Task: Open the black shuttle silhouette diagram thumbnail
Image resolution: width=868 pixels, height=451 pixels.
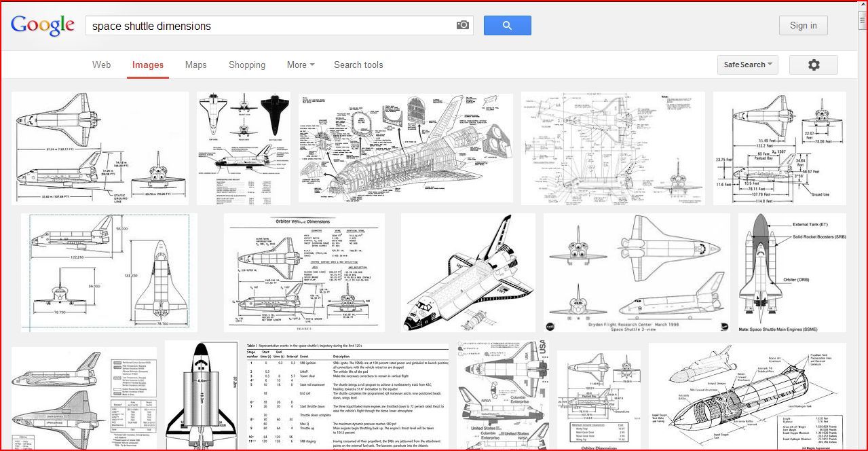Action: pyautogui.click(x=243, y=147)
